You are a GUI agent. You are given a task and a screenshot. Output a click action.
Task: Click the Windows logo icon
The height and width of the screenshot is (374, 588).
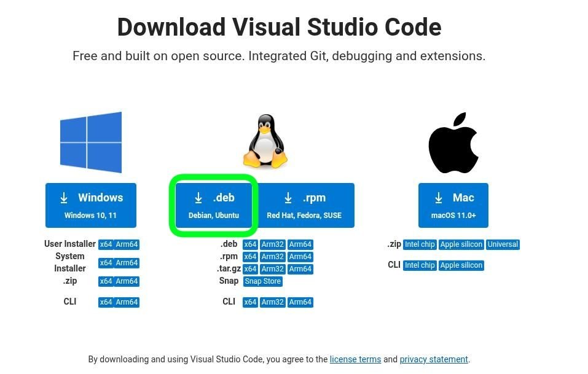91,142
